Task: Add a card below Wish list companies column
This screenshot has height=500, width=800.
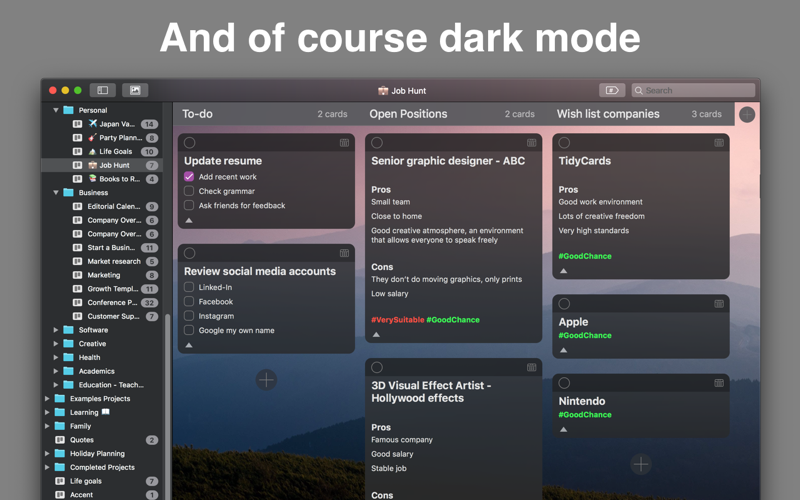Action: (x=641, y=464)
